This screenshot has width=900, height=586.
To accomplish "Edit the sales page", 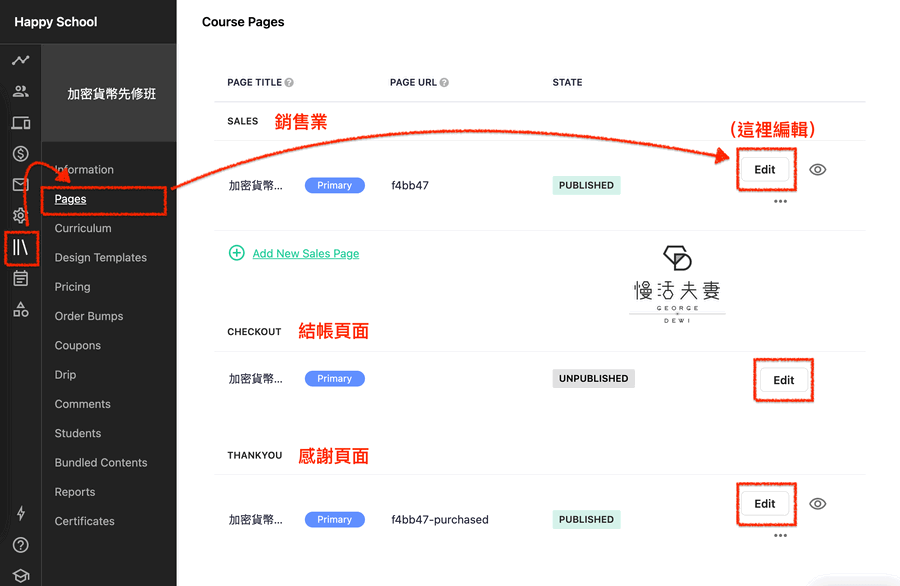I will 765,170.
